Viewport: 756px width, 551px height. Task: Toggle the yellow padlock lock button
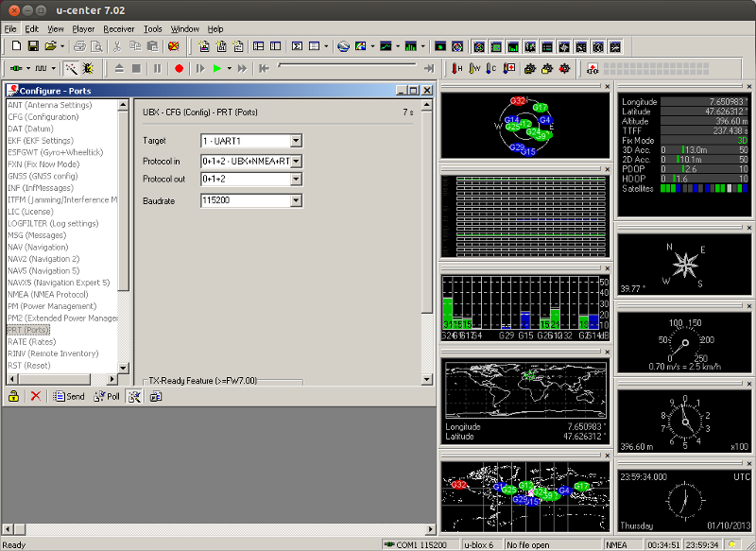coord(13,396)
